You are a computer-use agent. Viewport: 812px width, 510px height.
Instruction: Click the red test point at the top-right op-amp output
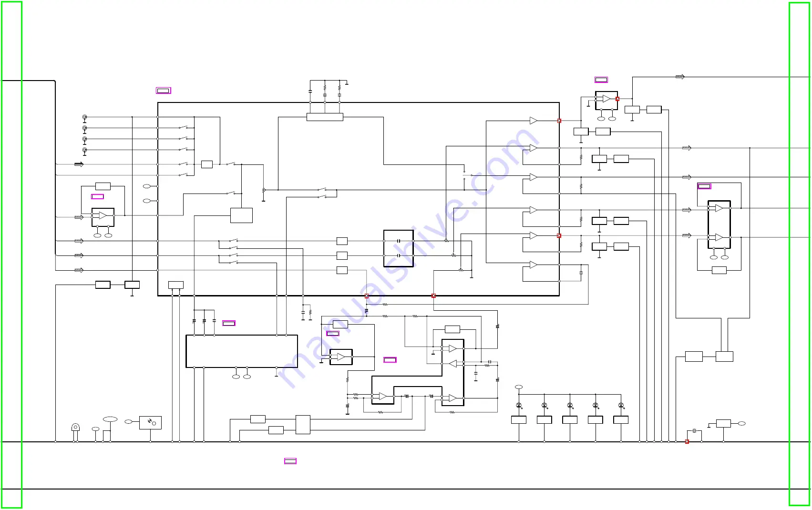[617, 99]
